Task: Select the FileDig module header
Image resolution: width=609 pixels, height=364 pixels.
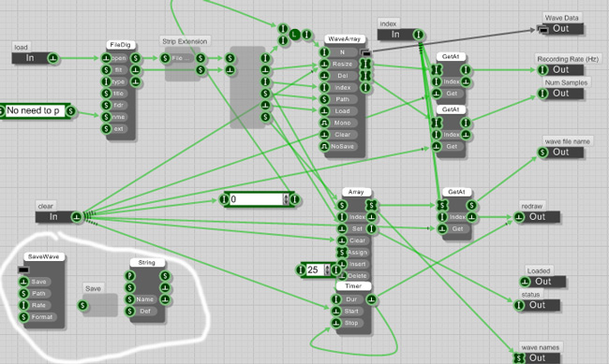Action: click(x=121, y=45)
